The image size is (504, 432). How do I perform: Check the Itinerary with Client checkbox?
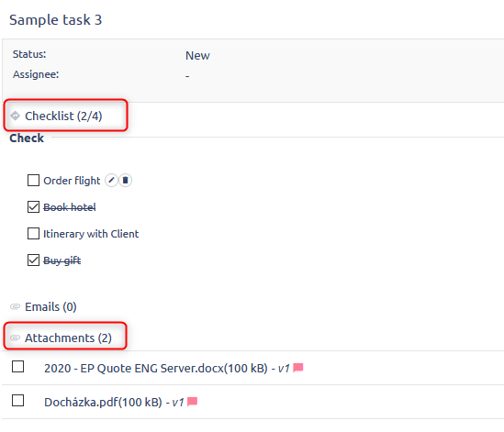point(33,234)
